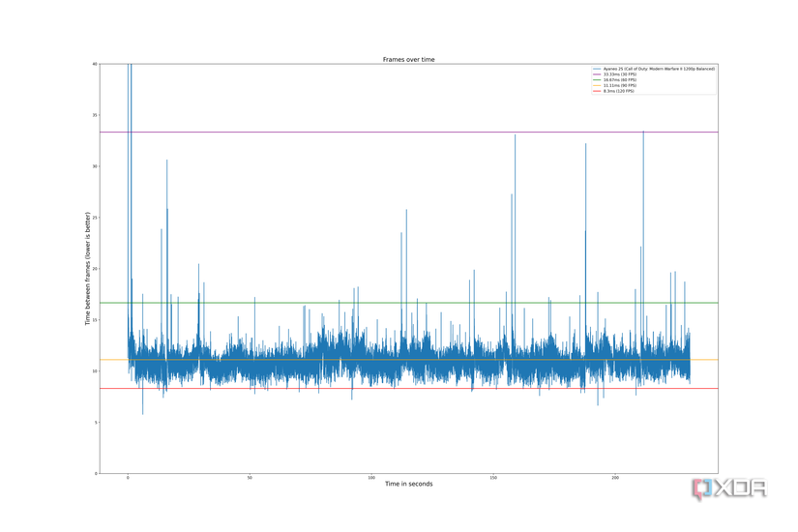Click the green 16.67ms legend swatch

[597, 80]
